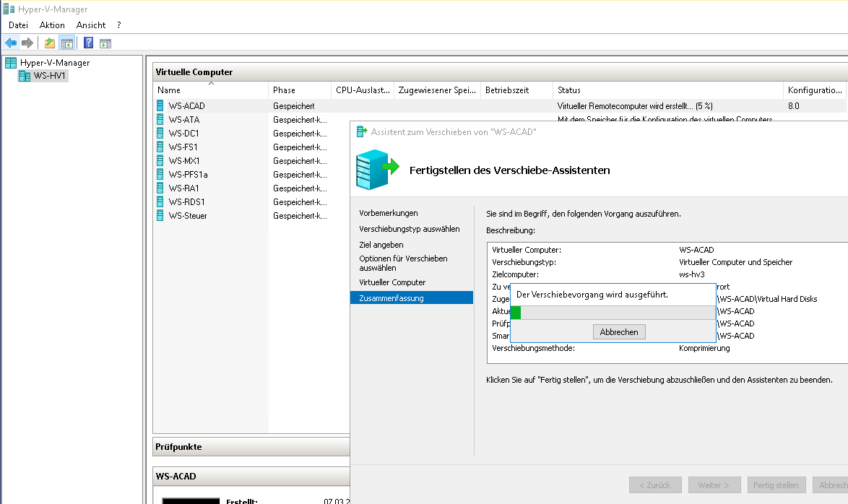Toggle the action pane toolbar icon
Image resolution: width=848 pixels, height=504 pixels.
105,44
